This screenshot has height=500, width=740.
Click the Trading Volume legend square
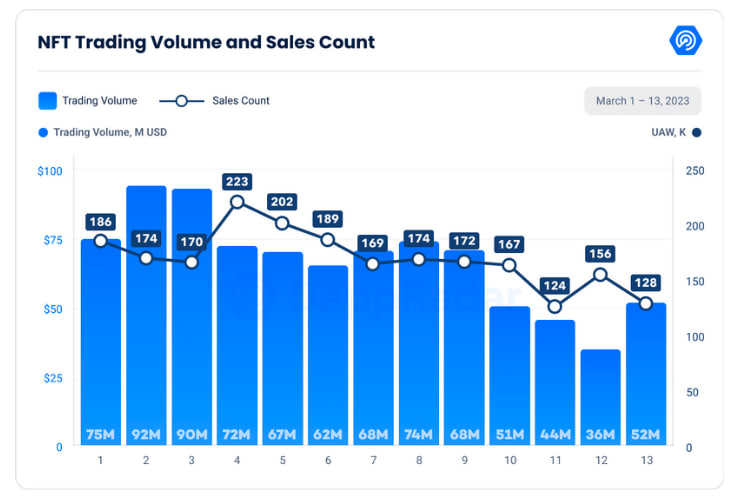click(x=47, y=101)
